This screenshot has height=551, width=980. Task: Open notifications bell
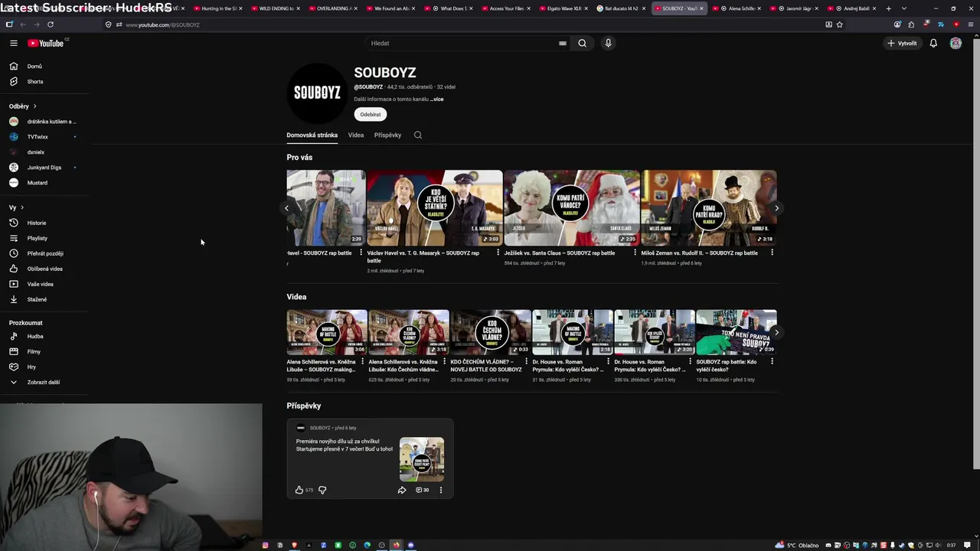coord(933,43)
